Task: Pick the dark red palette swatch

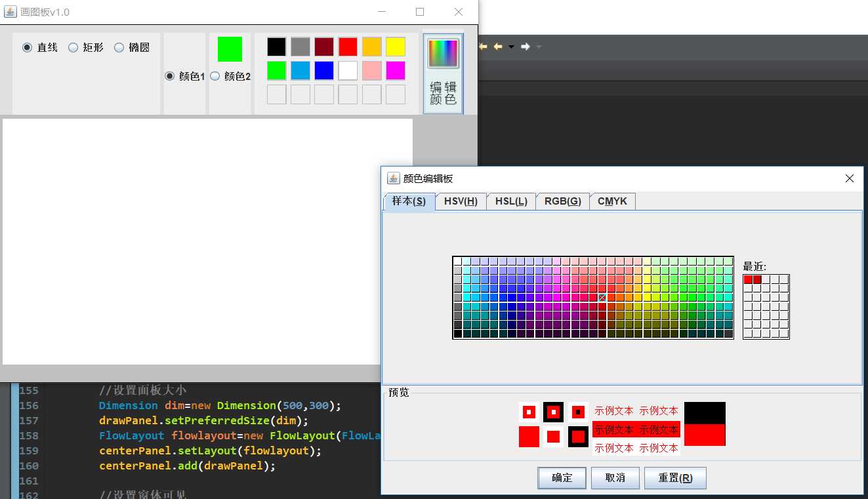Action: point(324,47)
